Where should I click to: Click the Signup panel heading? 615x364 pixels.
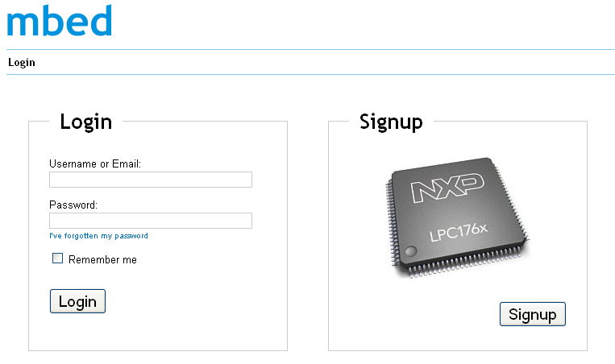[x=391, y=122]
